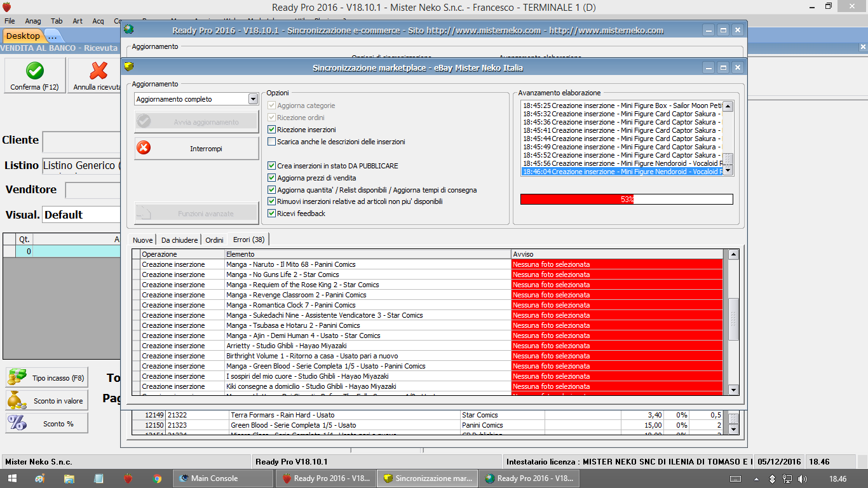The height and width of the screenshot is (488, 868).
Task: Toggle the Ricezione inserzioni checkbox
Action: pyautogui.click(x=272, y=130)
